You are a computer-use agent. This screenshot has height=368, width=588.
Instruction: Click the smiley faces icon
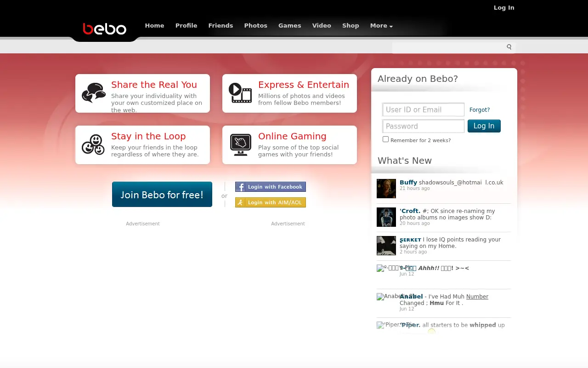tap(93, 144)
